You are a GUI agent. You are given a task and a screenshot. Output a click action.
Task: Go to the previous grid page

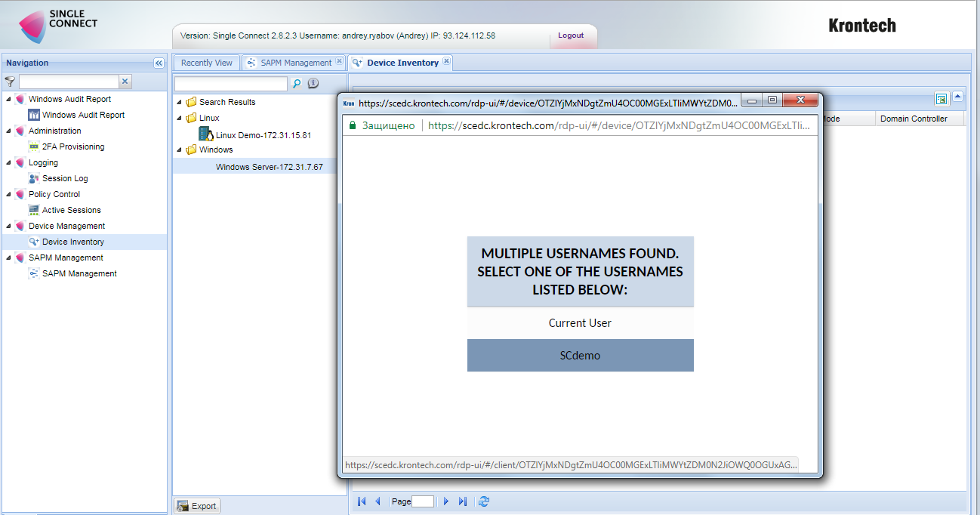click(x=378, y=501)
